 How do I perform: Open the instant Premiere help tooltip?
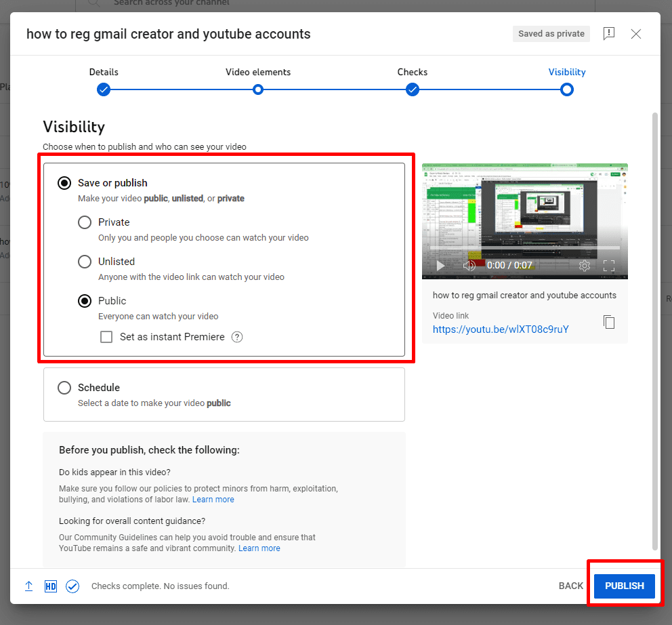point(236,337)
